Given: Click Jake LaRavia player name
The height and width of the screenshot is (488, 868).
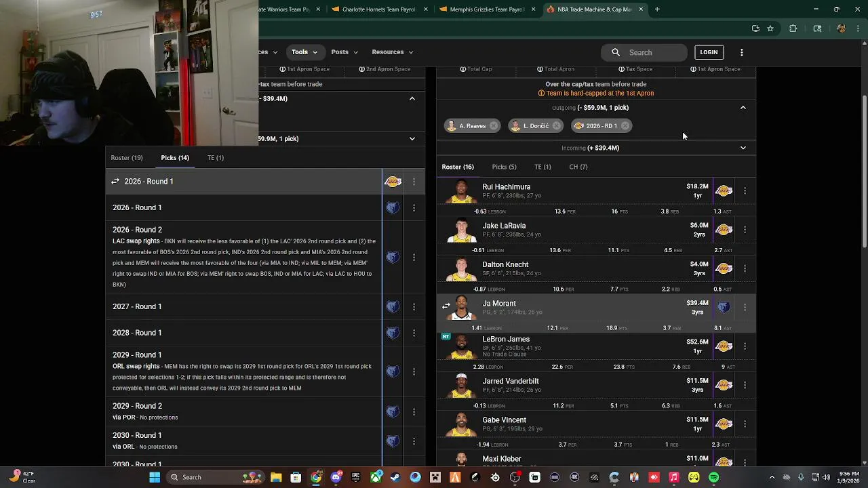Looking at the screenshot, I should click(504, 226).
